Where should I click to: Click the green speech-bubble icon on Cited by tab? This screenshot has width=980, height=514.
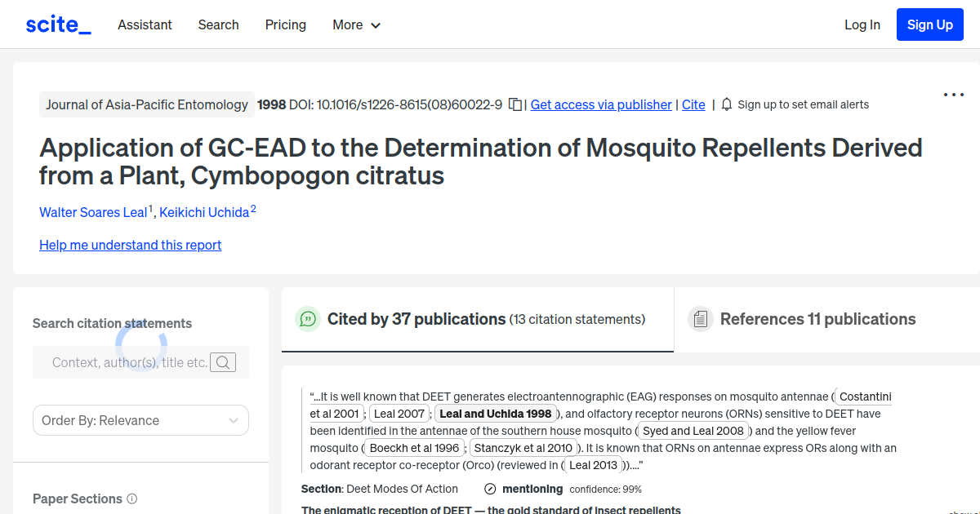tap(308, 319)
